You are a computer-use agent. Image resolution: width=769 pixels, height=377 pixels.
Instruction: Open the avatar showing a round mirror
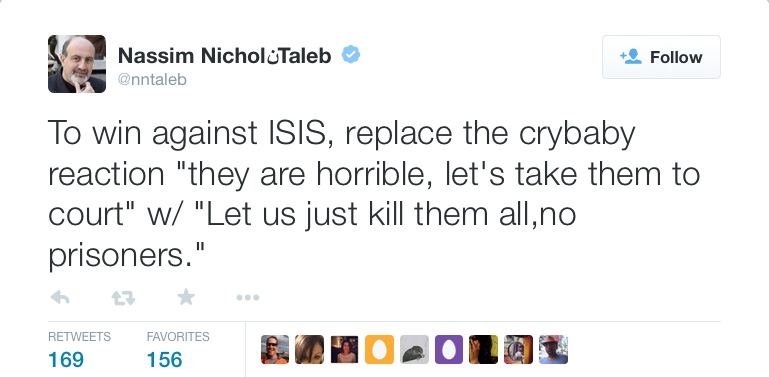(x=518, y=350)
